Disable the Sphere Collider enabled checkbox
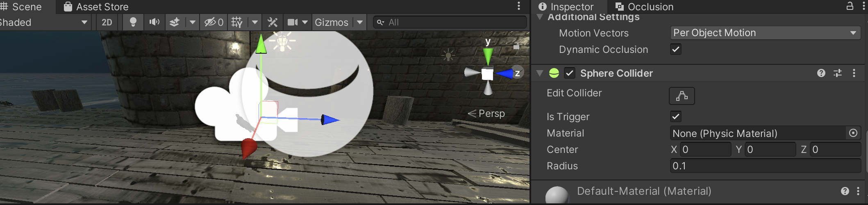 click(570, 73)
